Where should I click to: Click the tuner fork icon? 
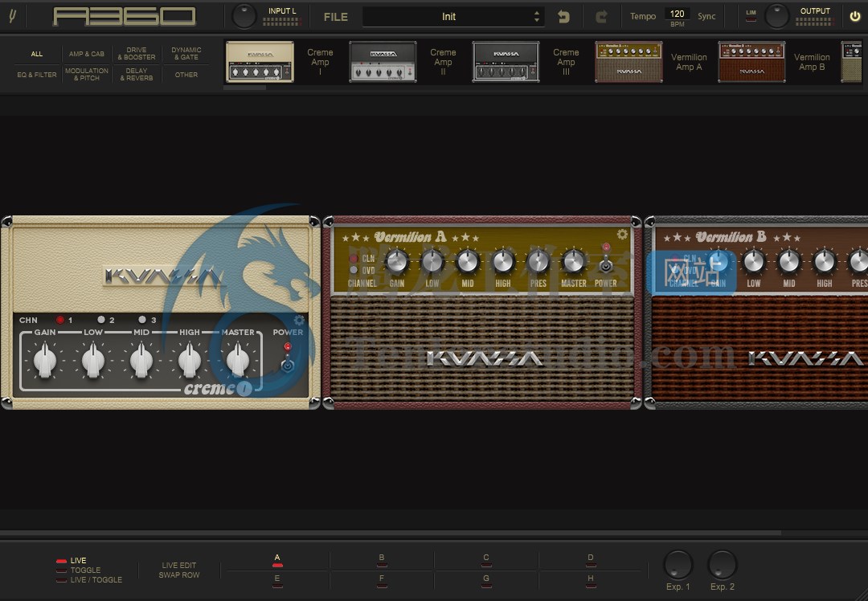click(x=12, y=16)
